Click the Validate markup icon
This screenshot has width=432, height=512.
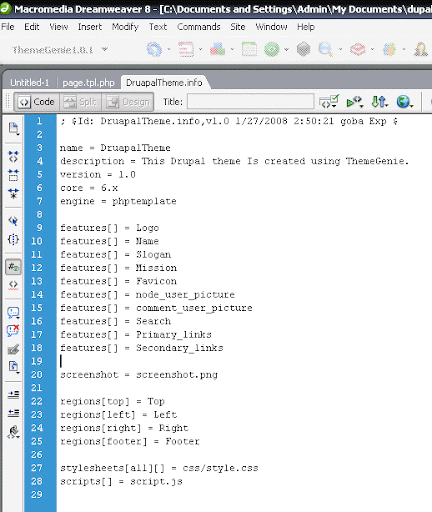point(355,101)
